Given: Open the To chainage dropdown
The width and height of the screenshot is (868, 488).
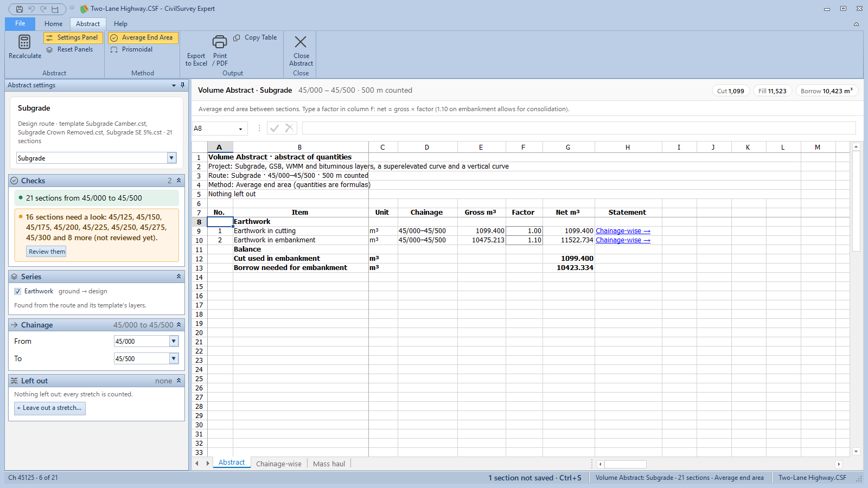Looking at the screenshot, I should [x=174, y=358].
